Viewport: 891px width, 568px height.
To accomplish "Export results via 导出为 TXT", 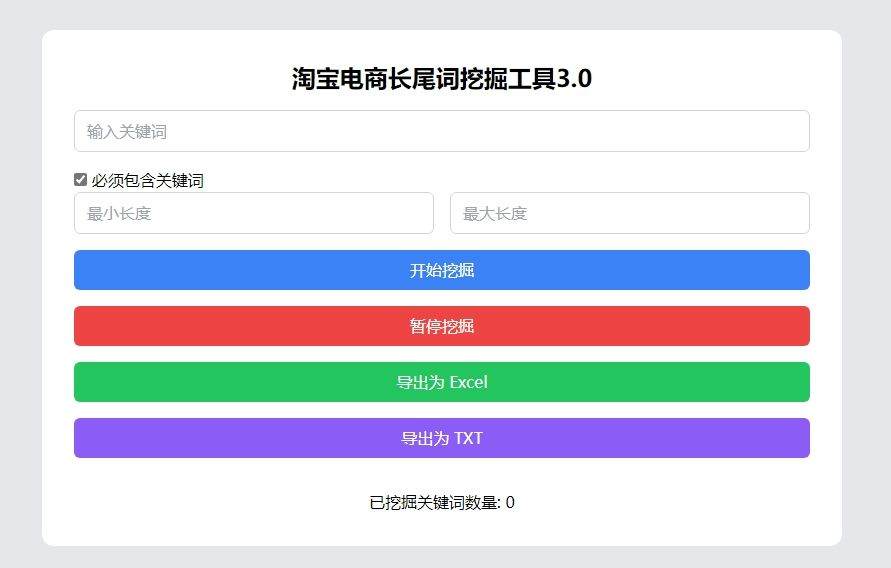I will [442, 438].
